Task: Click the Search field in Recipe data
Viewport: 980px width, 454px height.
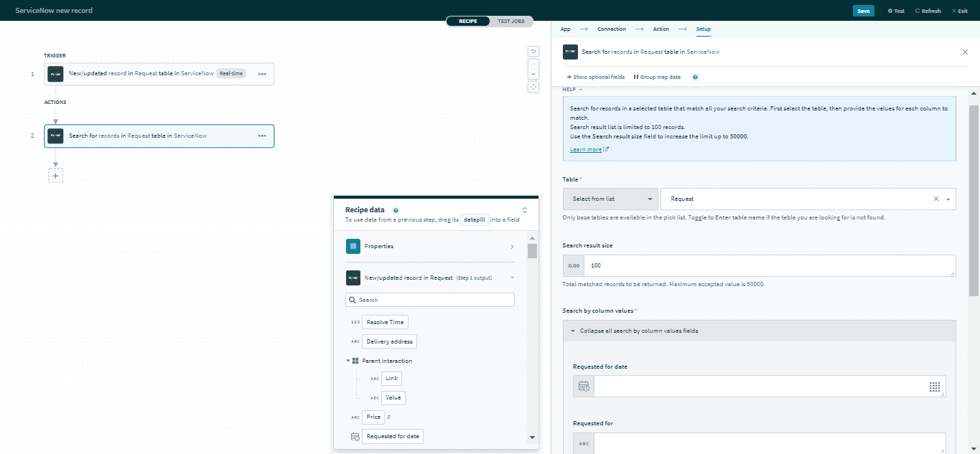Action: tap(429, 299)
